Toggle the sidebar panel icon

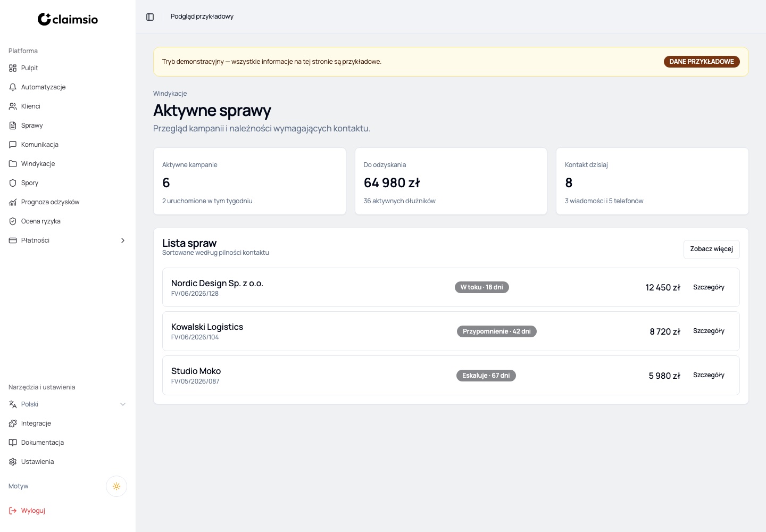[x=150, y=17]
